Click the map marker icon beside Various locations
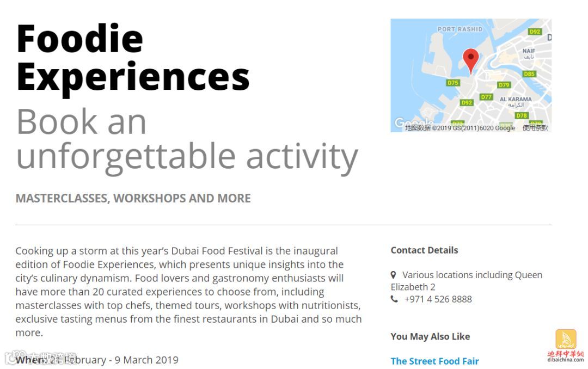 click(394, 275)
